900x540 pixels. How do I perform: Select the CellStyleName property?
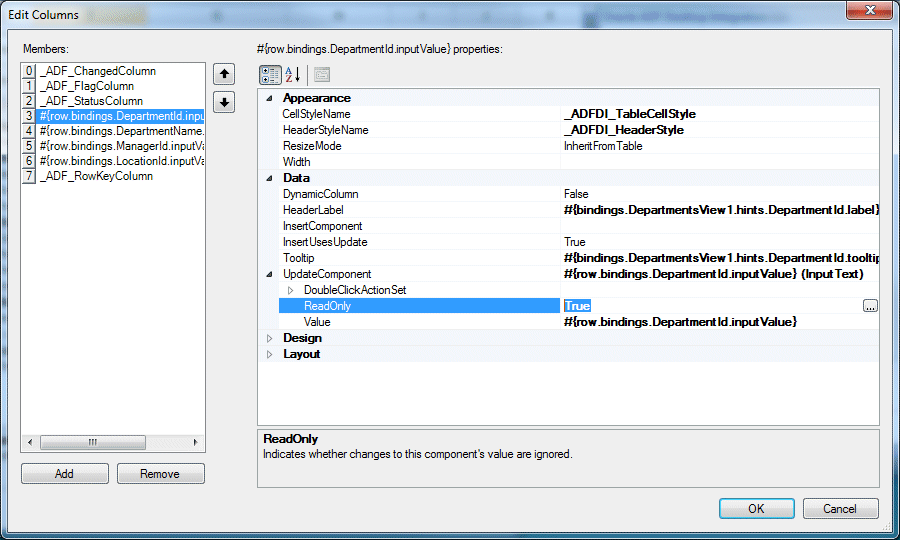[x=316, y=114]
